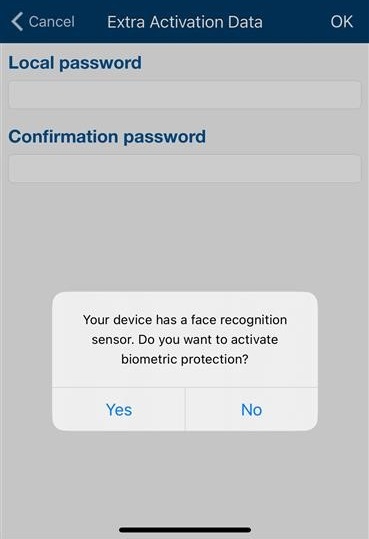Click the Extra Activation Data title
Image resolution: width=369 pixels, height=539 pixels.
[x=185, y=22]
